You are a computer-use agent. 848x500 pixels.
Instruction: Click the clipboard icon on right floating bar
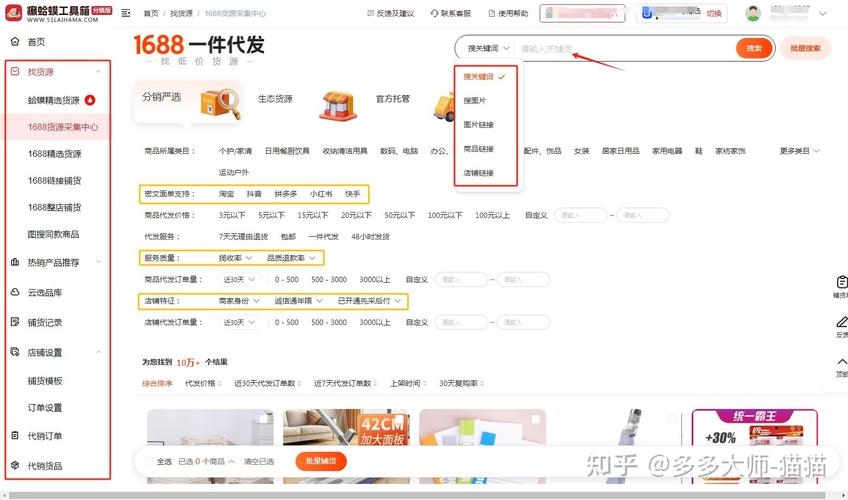[x=842, y=282]
